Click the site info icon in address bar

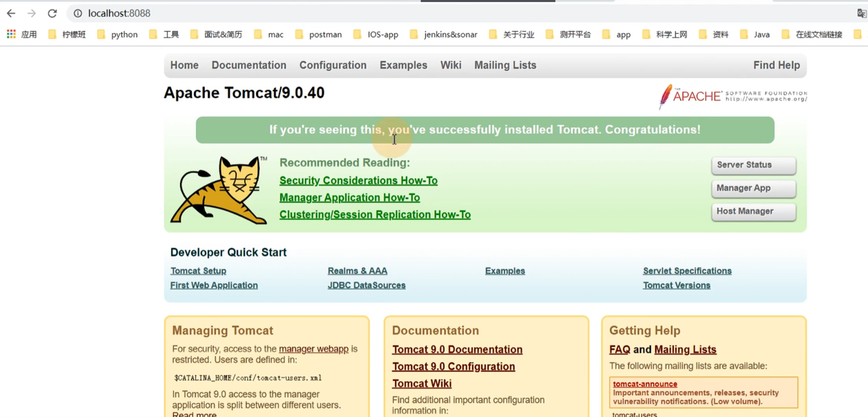pyautogui.click(x=78, y=13)
